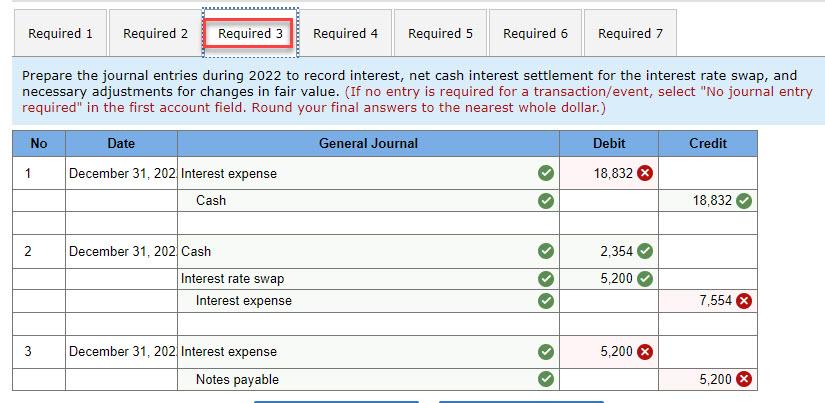Edit Interest rate swap debit amount 5,200
Viewport: 825px width, 403px height.
point(609,278)
